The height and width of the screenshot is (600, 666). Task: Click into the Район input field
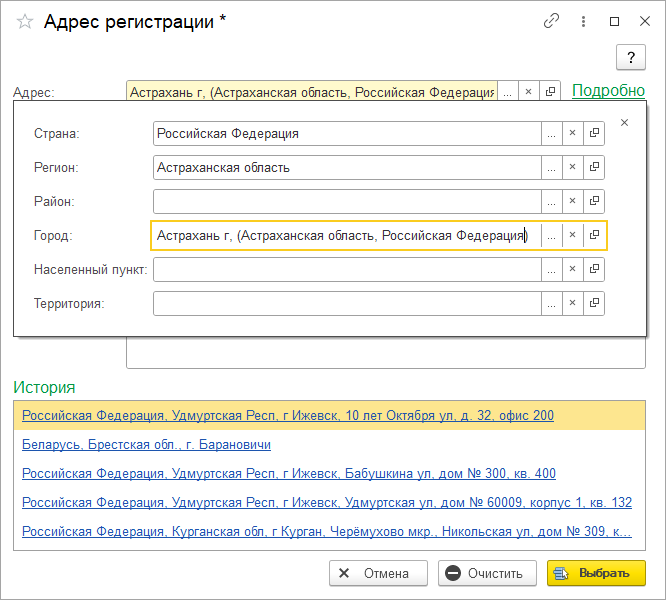[346, 201]
